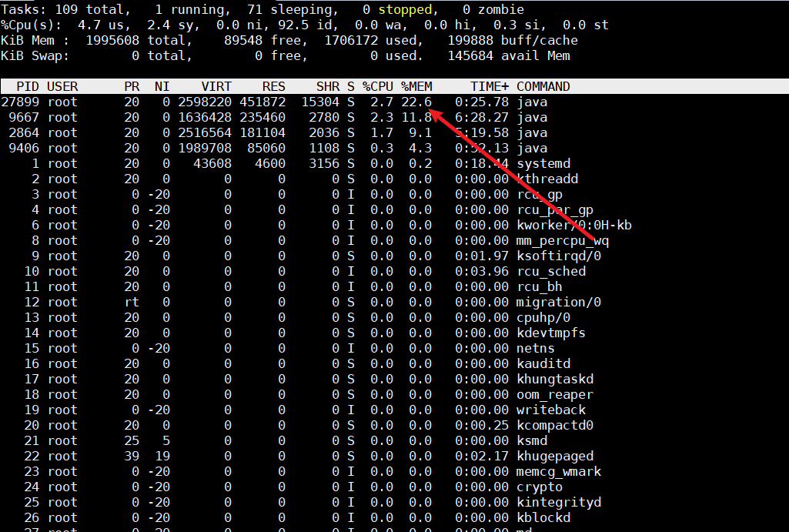
Task: Select the 1995608 total memory value
Action: tap(112, 40)
